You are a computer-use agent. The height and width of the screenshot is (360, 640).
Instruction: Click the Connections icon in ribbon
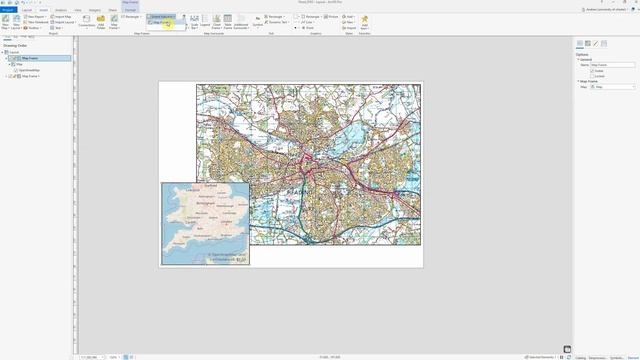(x=87, y=22)
